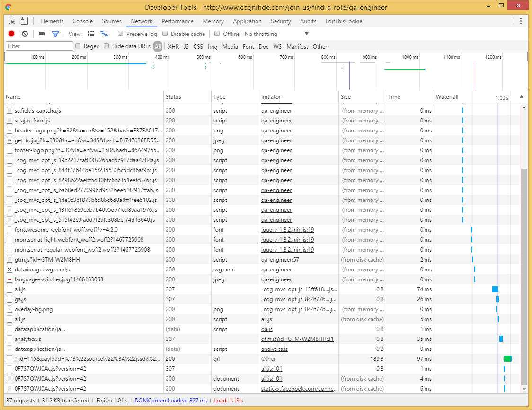
Task: Switch to the Elements tab
Action: (52, 21)
